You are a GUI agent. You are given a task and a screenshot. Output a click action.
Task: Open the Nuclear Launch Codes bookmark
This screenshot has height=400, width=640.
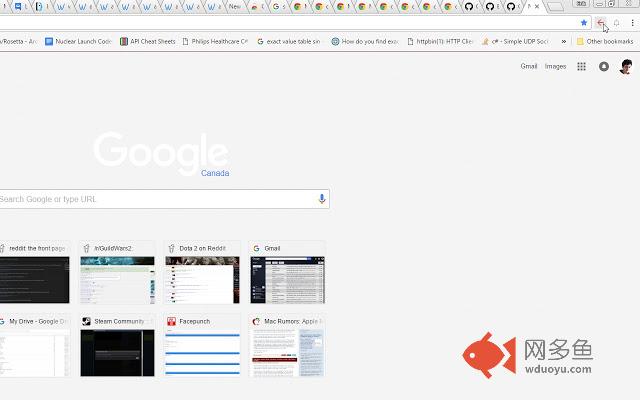pos(78,41)
